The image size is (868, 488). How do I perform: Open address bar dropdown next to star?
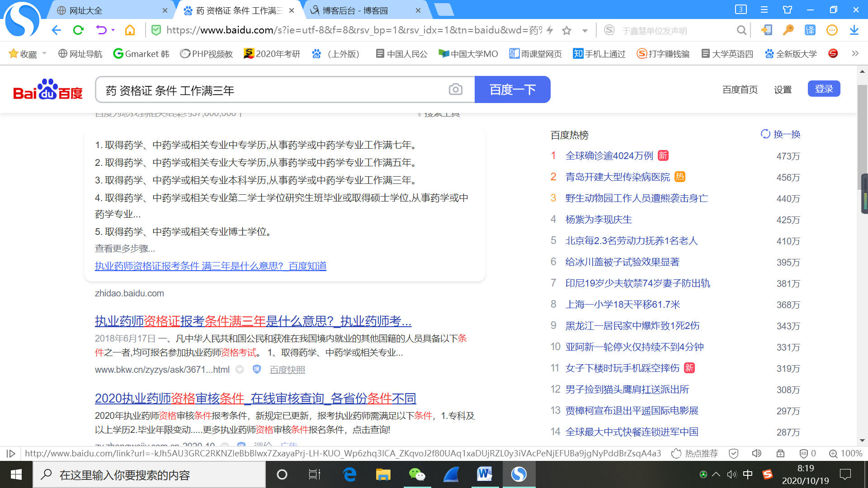(585, 31)
